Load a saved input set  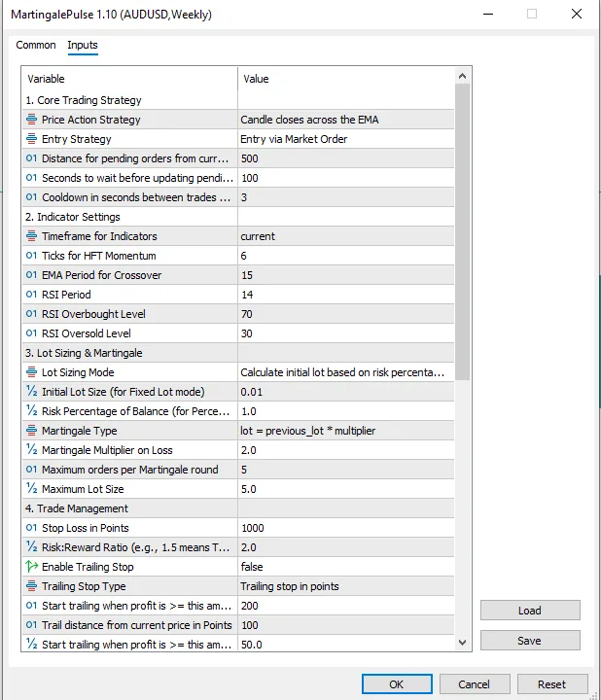(x=530, y=611)
